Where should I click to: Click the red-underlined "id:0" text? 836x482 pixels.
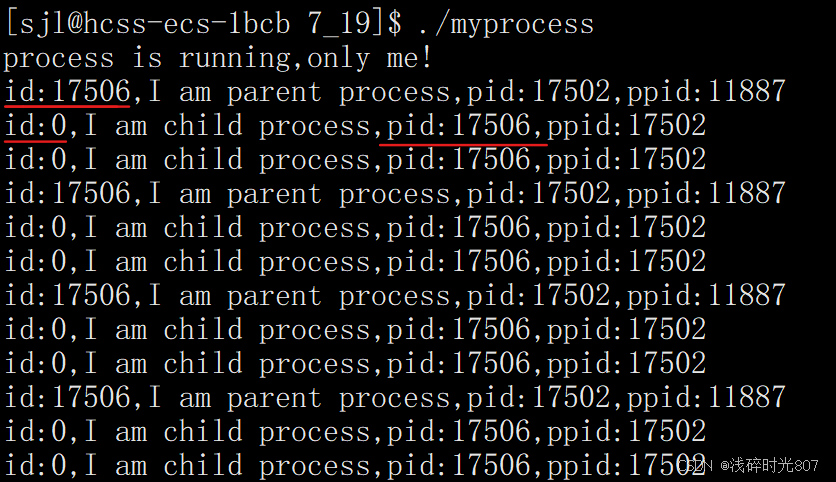tap(35, 126)
